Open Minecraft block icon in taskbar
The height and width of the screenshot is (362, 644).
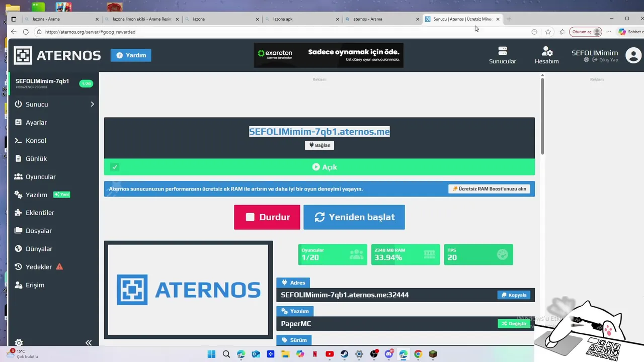tap(433, 354)
